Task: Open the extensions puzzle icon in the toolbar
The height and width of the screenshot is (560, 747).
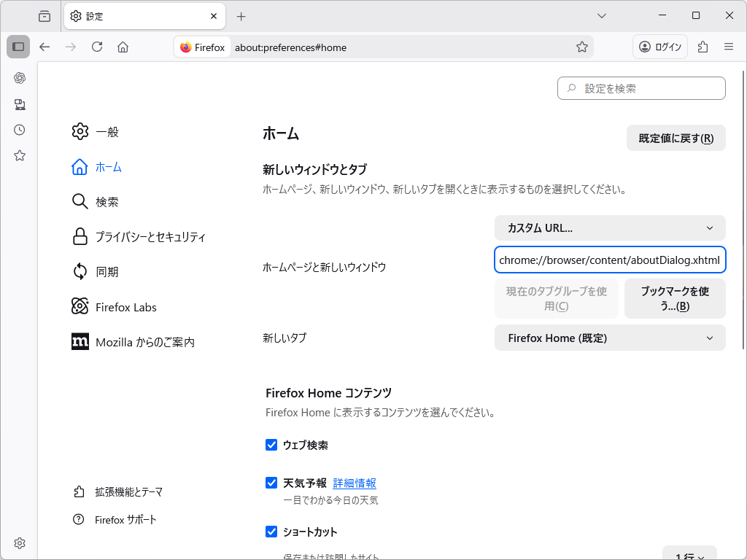Action: click(x=703, y=47)
